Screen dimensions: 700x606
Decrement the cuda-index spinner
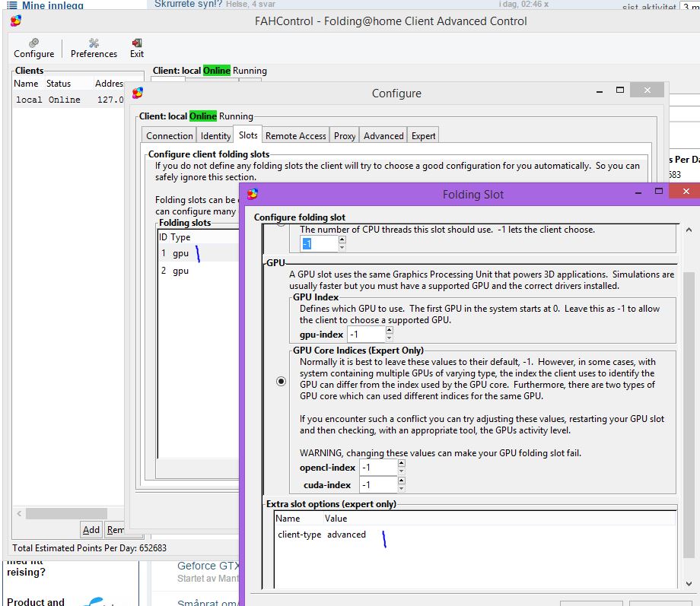(401, 489)
